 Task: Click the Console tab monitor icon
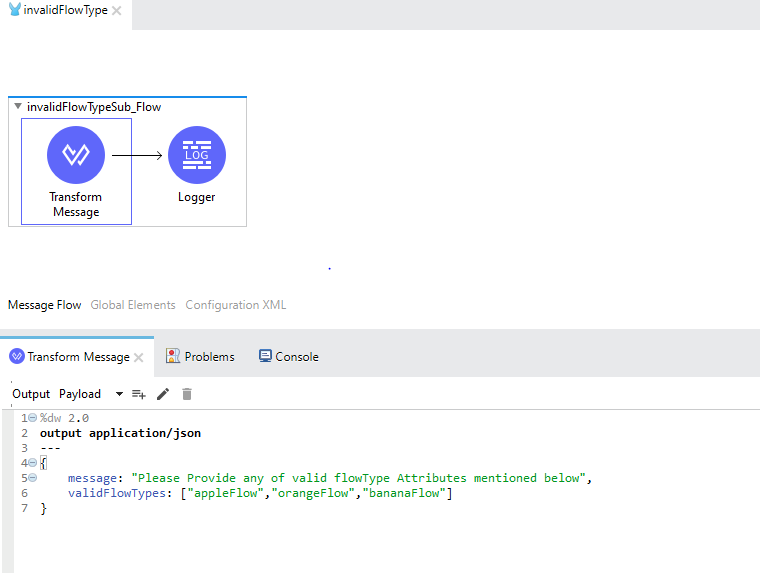point(265,356)
